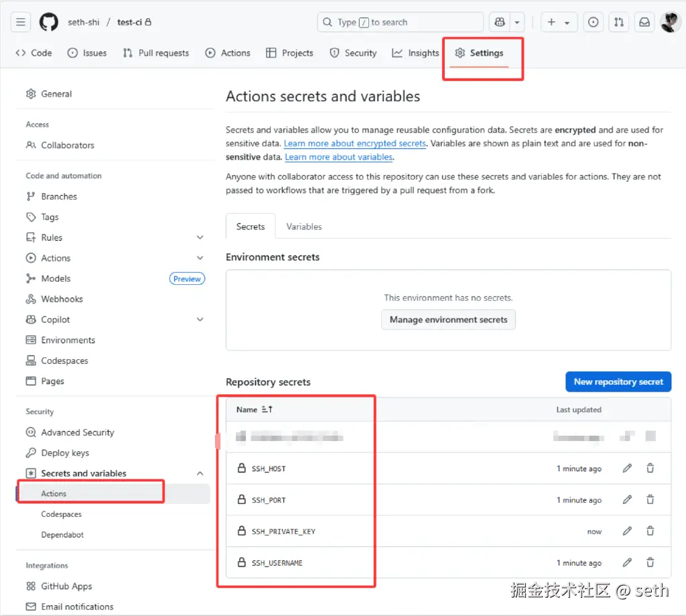This screenshot has width=686, height=616.
Task: Open the Insights tab
Action: click(415, 53)
